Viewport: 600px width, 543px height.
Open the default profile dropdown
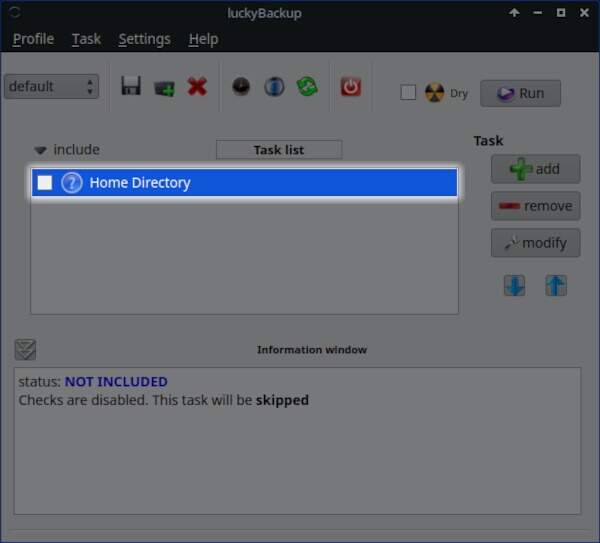click(x=51, y=86)
